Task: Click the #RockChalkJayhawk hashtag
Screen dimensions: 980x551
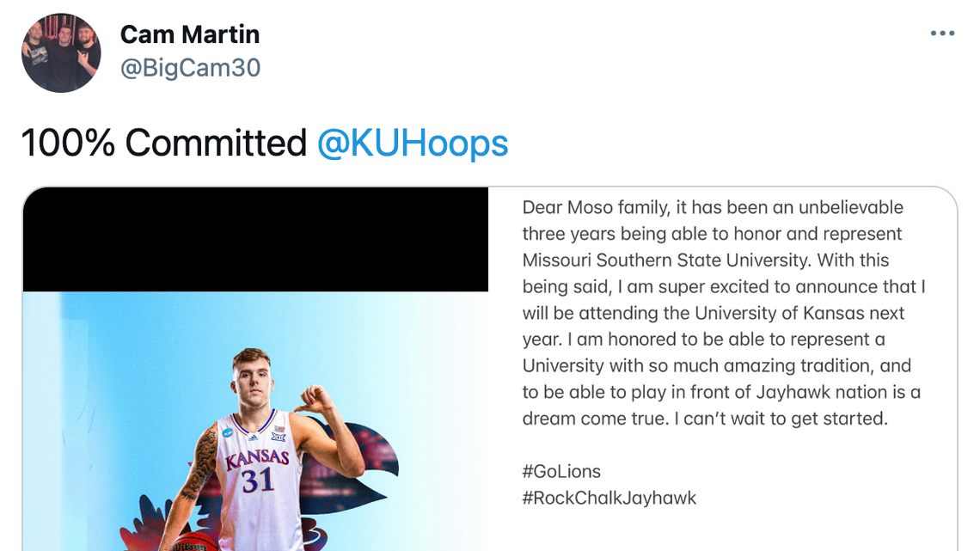Action: point(611,498)
